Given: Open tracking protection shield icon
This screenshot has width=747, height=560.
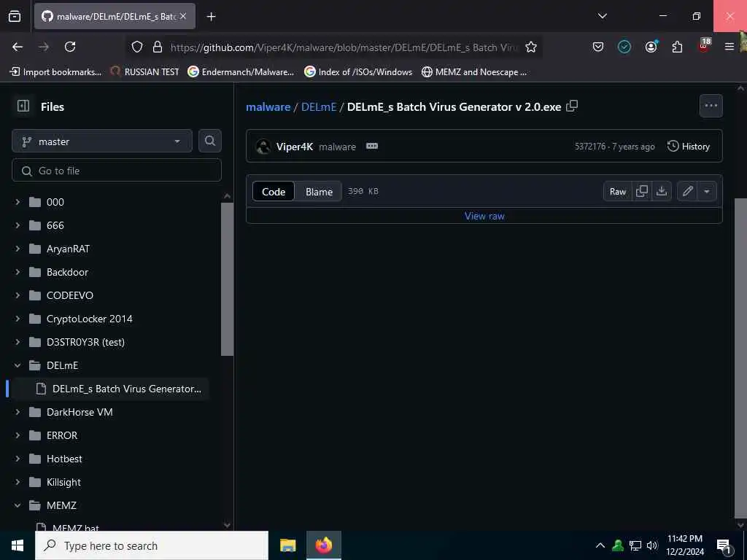Looking at the screenshot, I should (x=137, y=47).
